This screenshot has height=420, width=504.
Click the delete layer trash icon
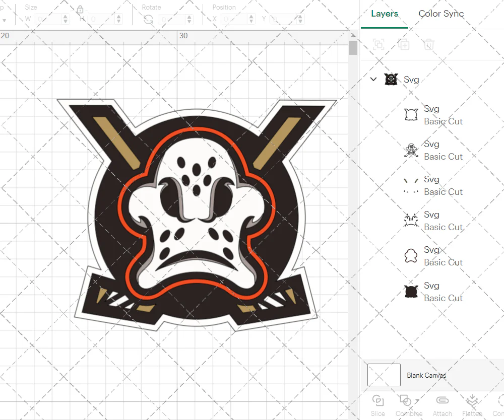pyautogui.click(x=428, y=44)
